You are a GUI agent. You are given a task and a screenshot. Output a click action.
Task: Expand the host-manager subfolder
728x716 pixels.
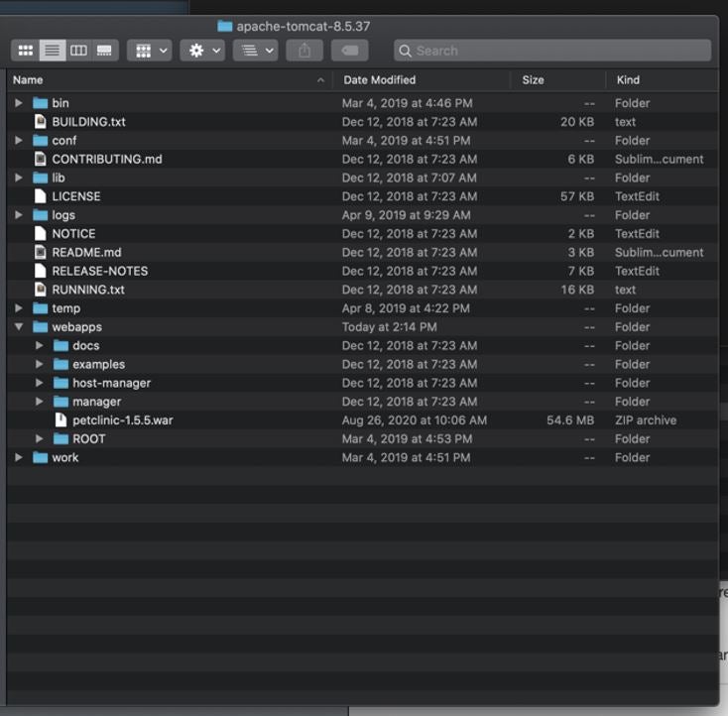[40, 383]
